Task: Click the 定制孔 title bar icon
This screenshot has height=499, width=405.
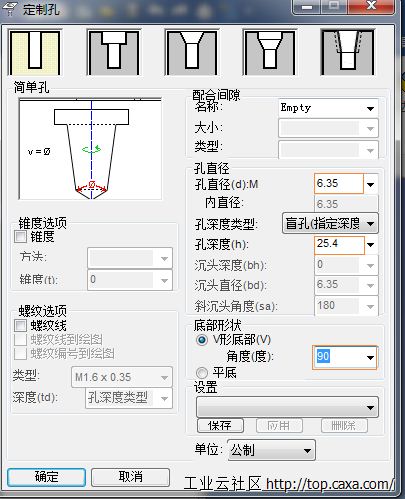Action: pyautogui.click(x=9, y=9)
